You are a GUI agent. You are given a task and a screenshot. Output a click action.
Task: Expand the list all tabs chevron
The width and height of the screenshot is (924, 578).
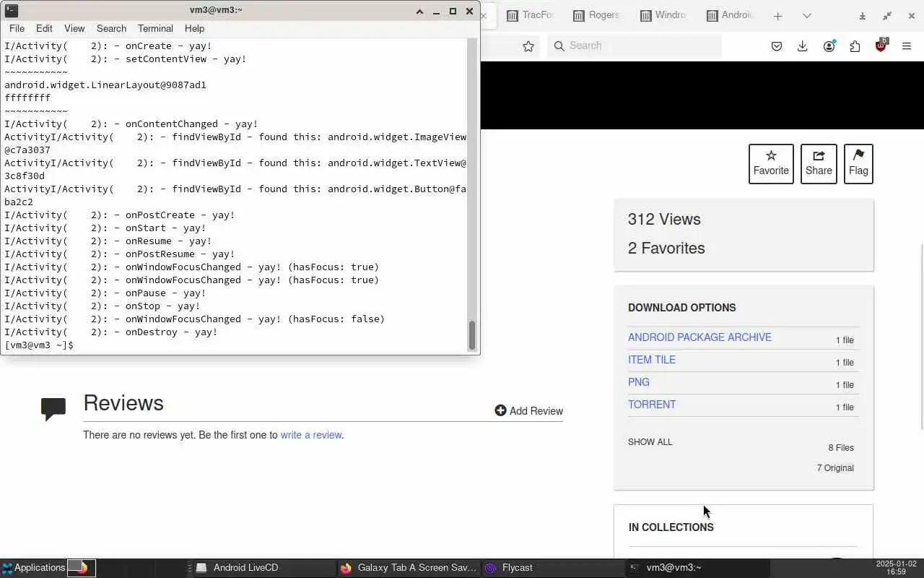(807, 15)
